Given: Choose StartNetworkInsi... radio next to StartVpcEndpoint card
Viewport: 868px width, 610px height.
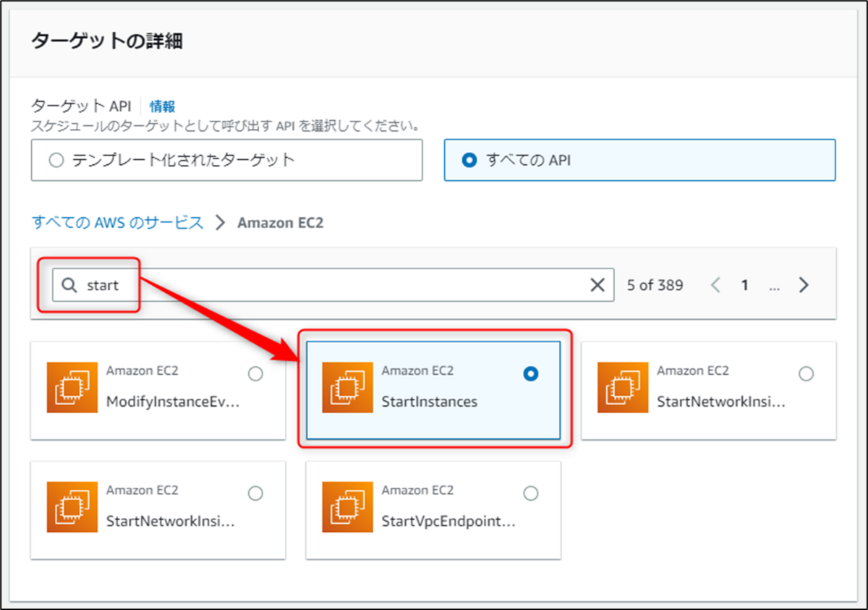Looking at the screenshot, I should click(255, 493).
